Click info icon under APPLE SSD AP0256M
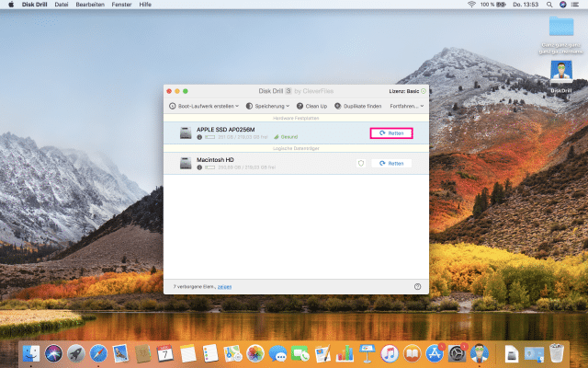Screen dimensions: 588x368 click(x=199, y=137)
